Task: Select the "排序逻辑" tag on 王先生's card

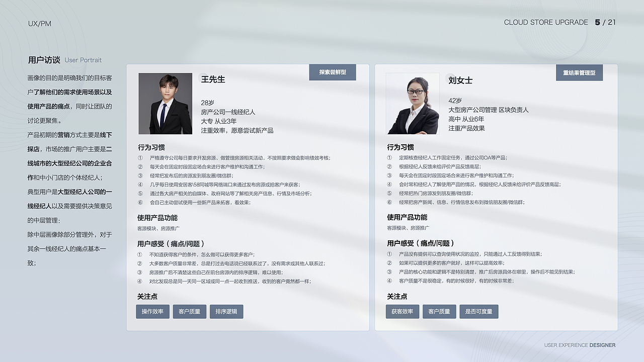Action: [226, 311]
